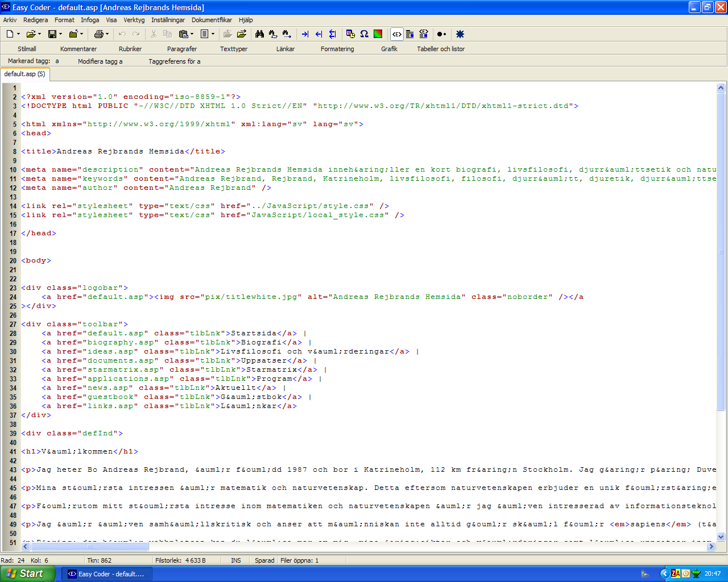Click the Stilmall button
This screenshot has height=582, width=728.
coord(27,49)
